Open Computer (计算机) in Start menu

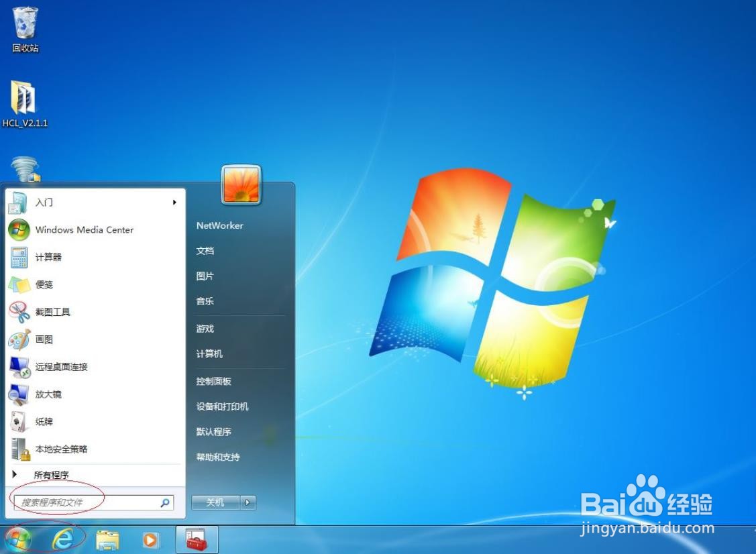pyautogui.click(x=209, y=354)
